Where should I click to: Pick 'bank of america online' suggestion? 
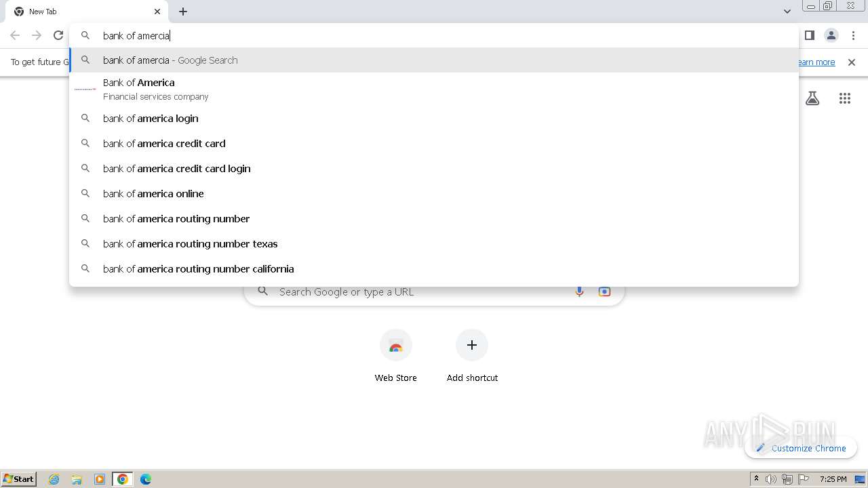[434, 194]
